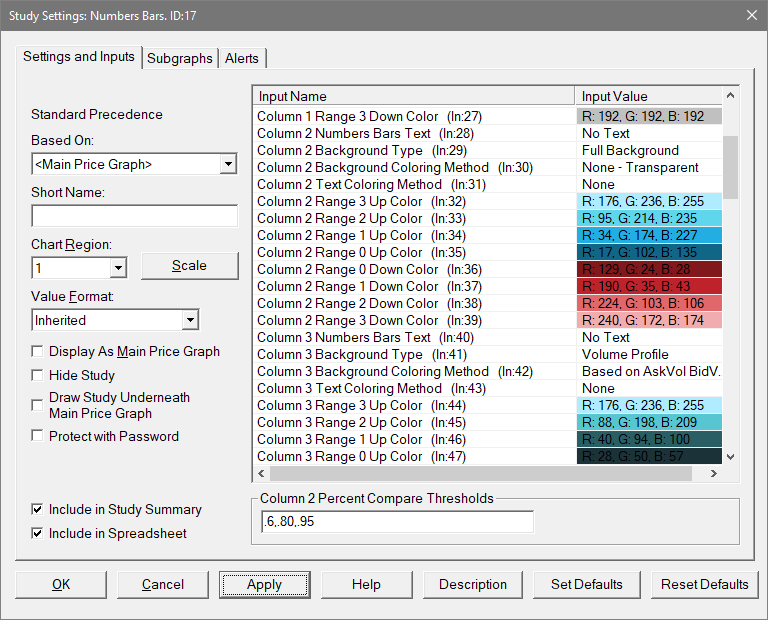
Task: Open the Alerts tab
Action: click(241, 58)
